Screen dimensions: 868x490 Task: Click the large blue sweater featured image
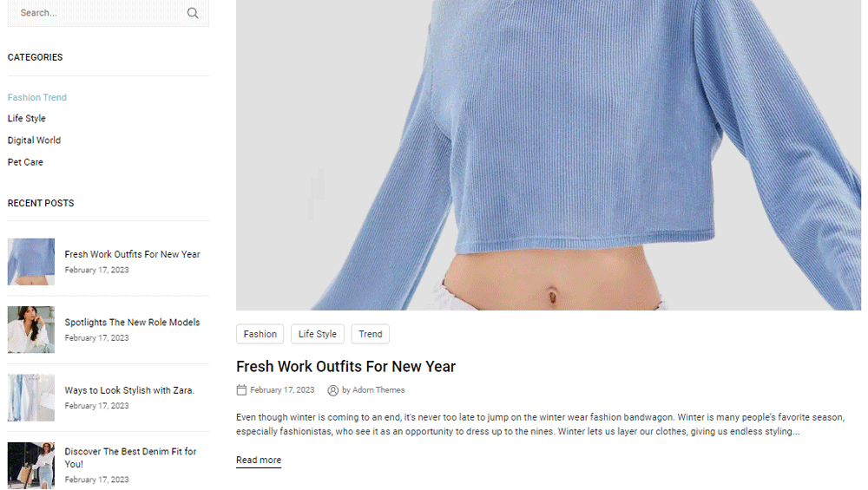coord(549,155)
